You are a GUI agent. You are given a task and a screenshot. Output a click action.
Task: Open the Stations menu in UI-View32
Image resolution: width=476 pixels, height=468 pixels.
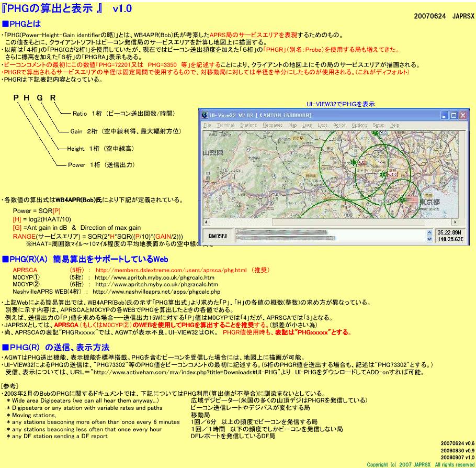pos(248,125)
